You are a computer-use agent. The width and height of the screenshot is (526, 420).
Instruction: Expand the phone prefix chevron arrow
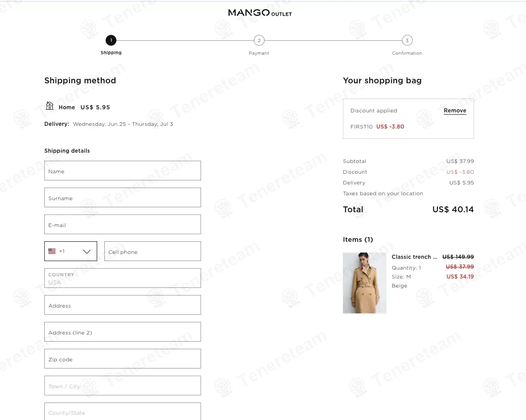point(87,252)
